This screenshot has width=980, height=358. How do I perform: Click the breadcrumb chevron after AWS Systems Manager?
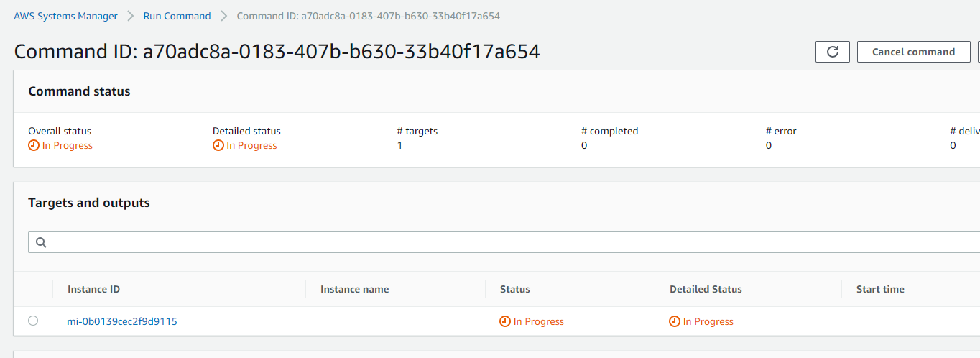[130, 16]
